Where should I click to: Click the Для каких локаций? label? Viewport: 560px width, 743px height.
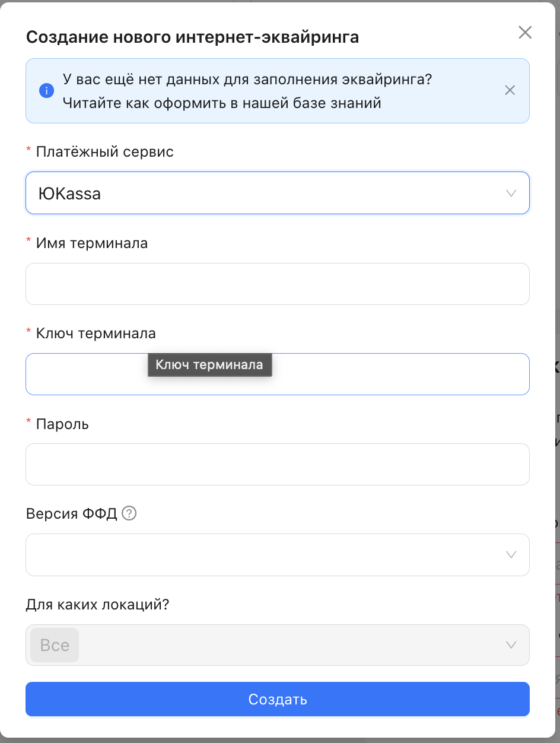pyautogui.click(x=98, y=604)
